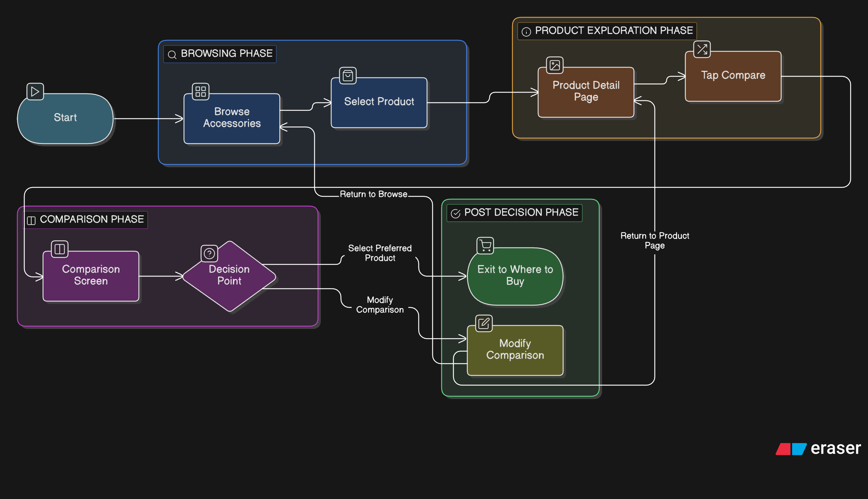Click the cart icon on Exit to Where to Buy
868x499 pixels.
485,245
